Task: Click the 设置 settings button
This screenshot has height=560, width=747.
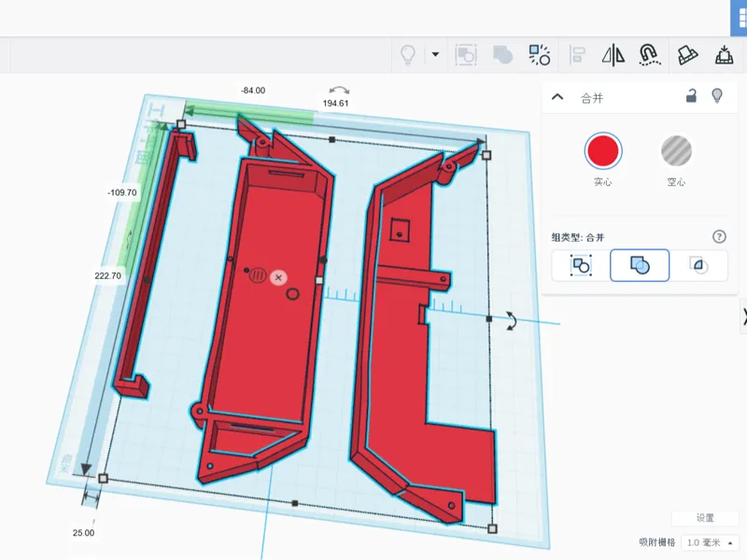Action: [705, 518]
